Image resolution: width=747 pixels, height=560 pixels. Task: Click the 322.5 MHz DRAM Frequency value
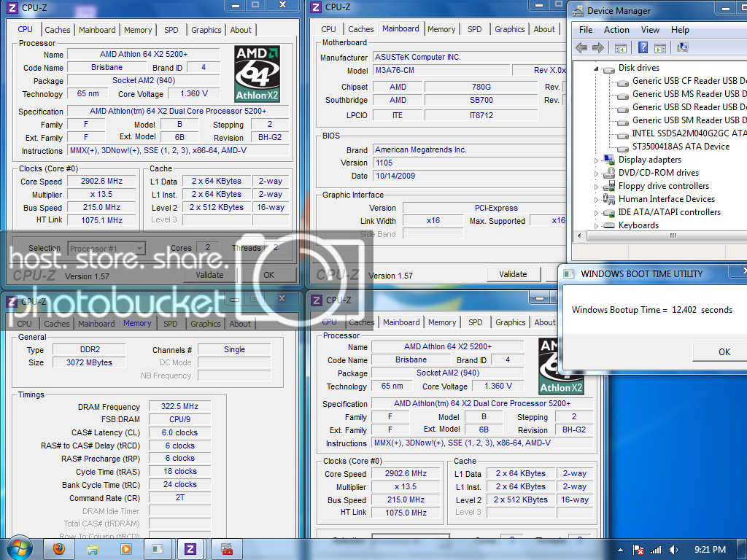tap(179, 406)
